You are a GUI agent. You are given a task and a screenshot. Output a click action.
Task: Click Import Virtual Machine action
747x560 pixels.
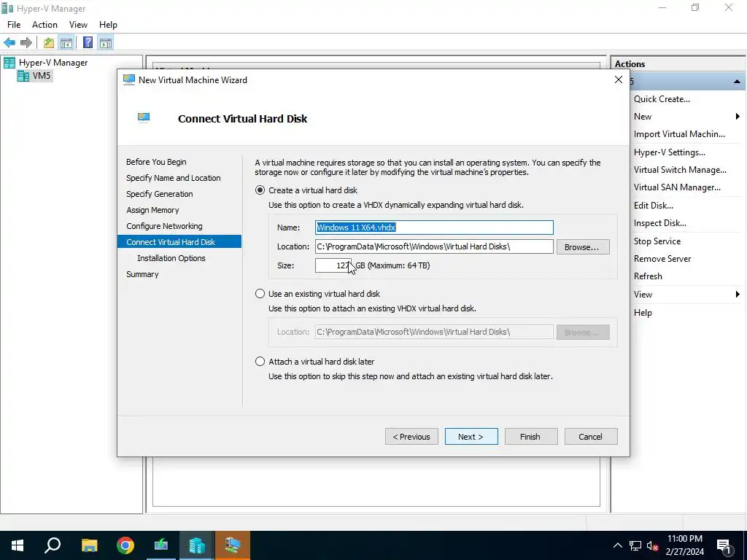click(x=679, y=134)
